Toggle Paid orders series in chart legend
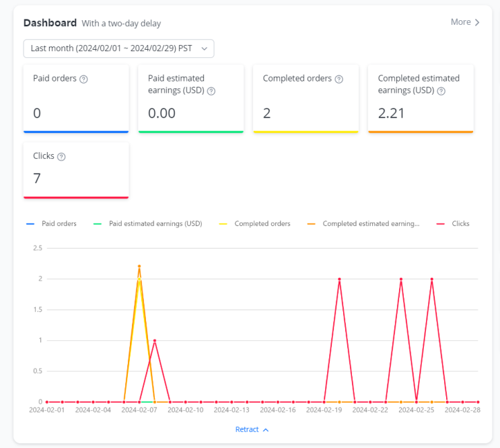The image size is (500, 448). coord(51,224)
